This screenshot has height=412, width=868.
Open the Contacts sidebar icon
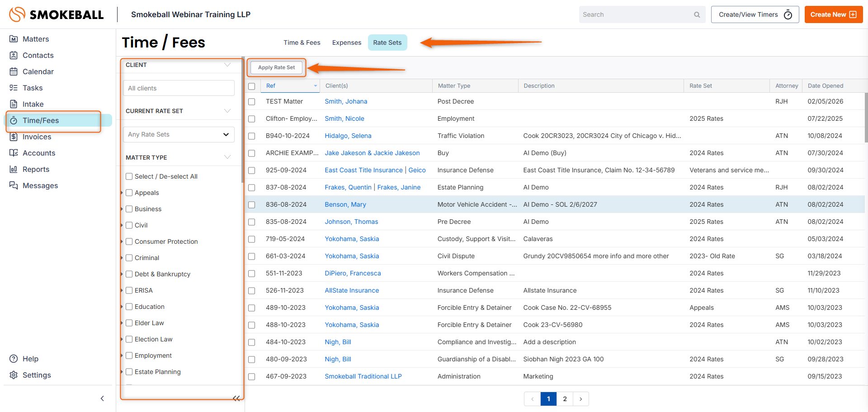pos(14,55)
